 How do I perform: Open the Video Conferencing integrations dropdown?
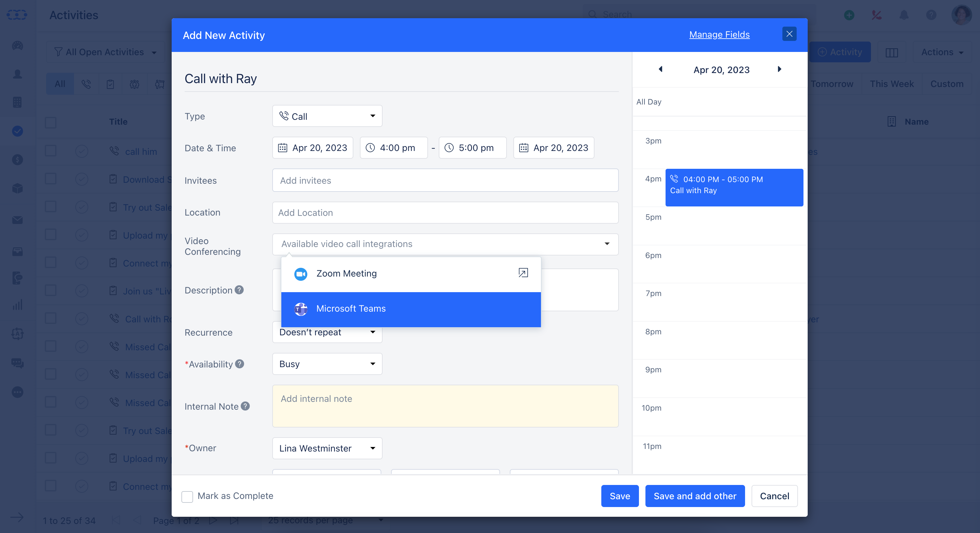pos(445,244)
